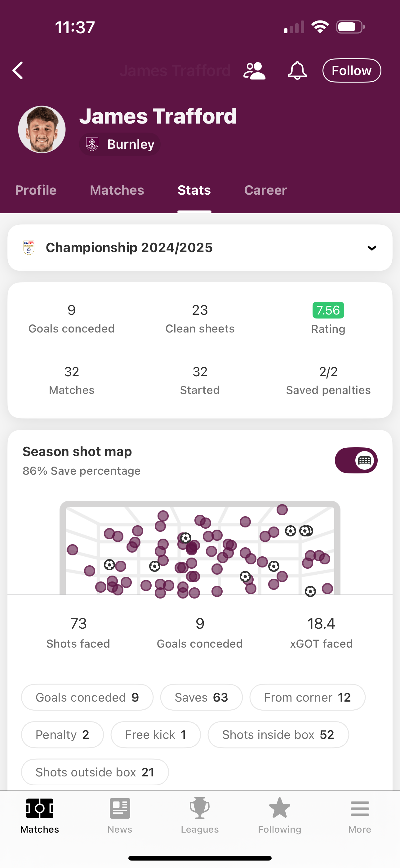
Task: Toggle the goal view shot map switch
Action: (x=356, y=460)
